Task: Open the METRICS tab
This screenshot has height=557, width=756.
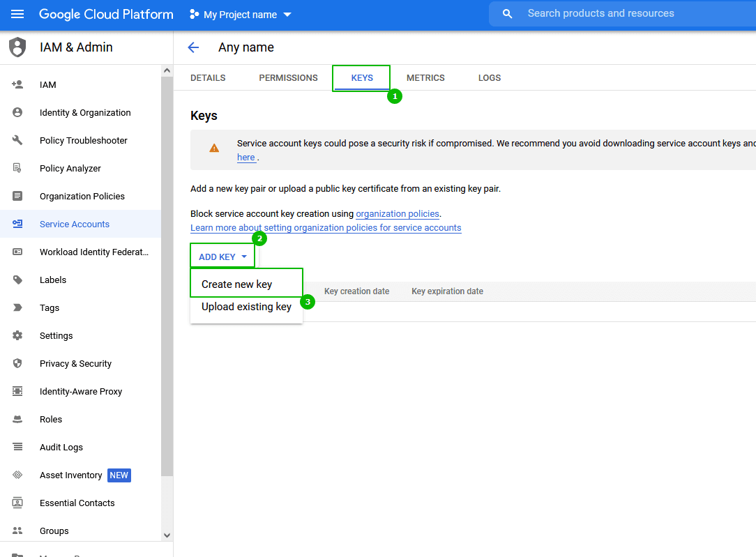Action: pyautogui.click(x=425, y=78)
